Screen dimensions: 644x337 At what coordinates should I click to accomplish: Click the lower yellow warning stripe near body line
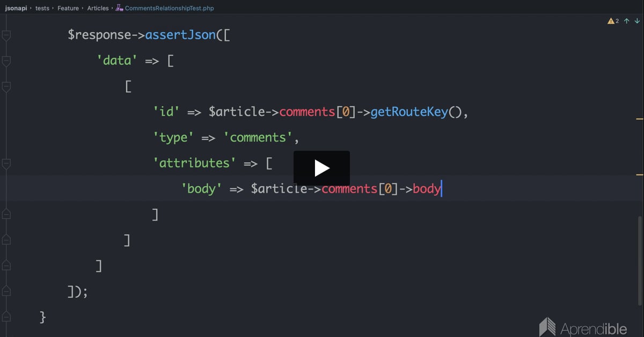coord(639,174)
